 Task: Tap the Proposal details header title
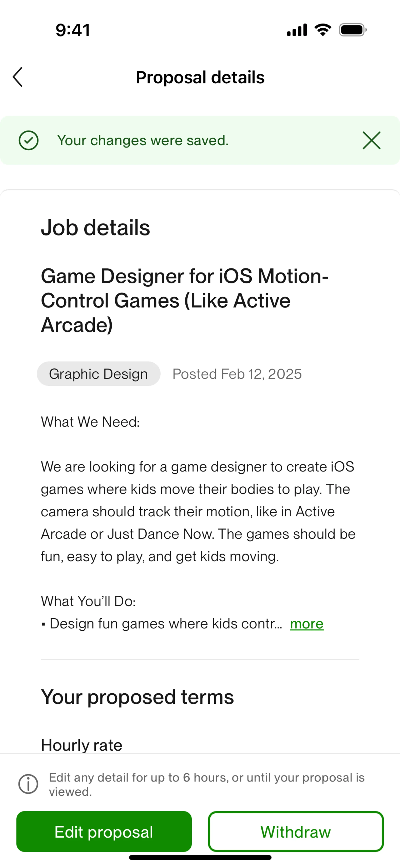point(200,77)
